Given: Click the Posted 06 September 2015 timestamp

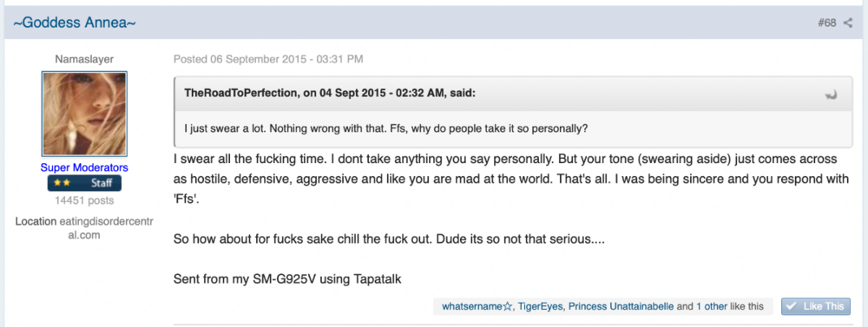Looking at the screenshot, I should 268,59.
